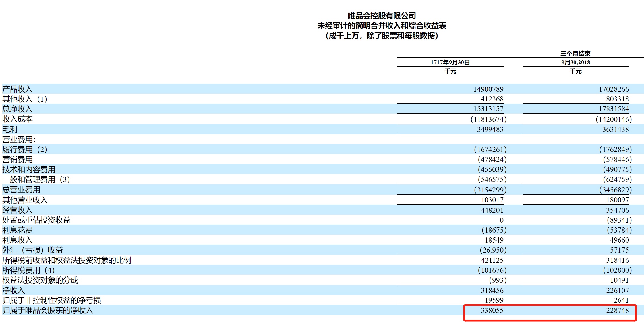
Task: Click the 总营业费用 value (3154299)
Action: pyautogui.click(x=490, y=190)
